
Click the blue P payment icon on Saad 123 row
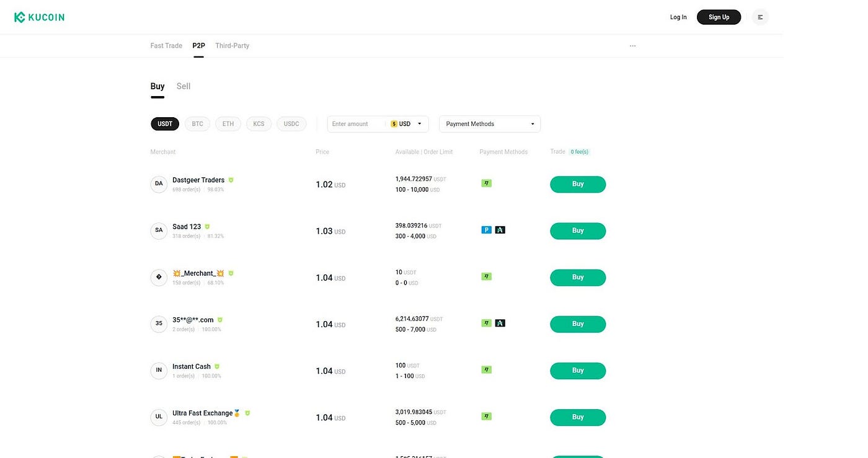point(486,229)
